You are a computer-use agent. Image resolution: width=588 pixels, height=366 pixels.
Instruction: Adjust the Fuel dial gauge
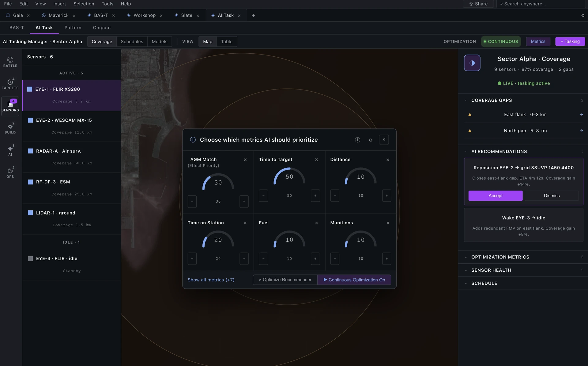click(x=289, y=239)
